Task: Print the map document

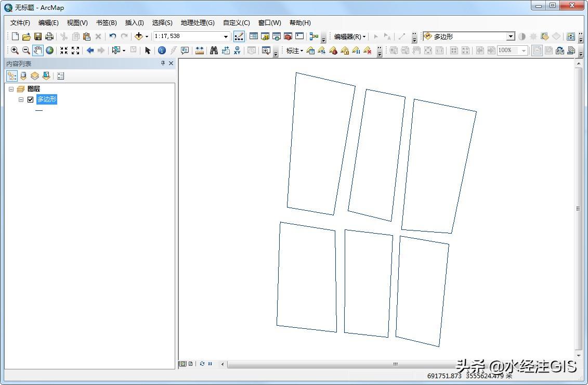Action: tap(49, 36)
